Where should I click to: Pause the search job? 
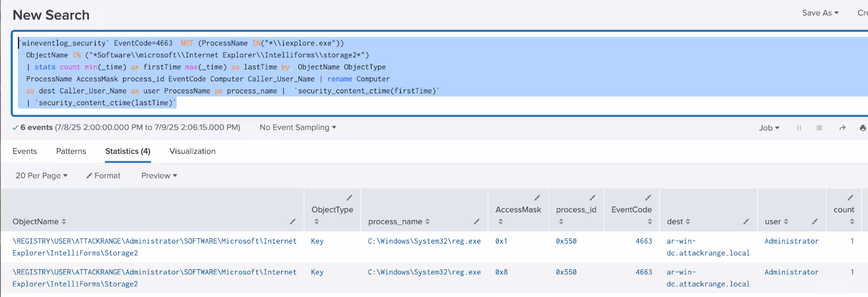(x=799, y=128)
